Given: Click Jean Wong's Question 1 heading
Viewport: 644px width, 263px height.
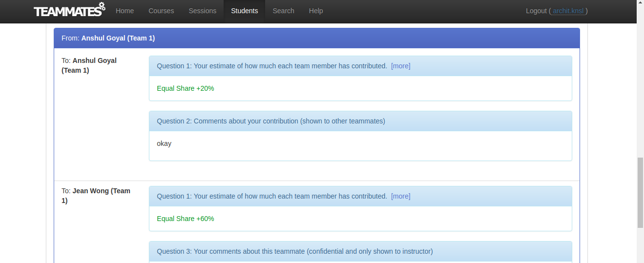Looking at the screenshot, I should [360, 196].
